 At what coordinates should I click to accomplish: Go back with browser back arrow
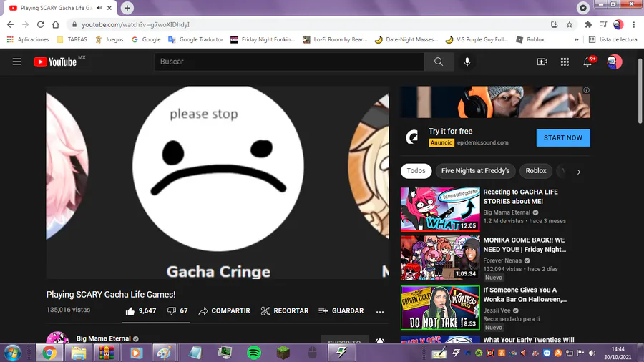click(x=10, y=24)
